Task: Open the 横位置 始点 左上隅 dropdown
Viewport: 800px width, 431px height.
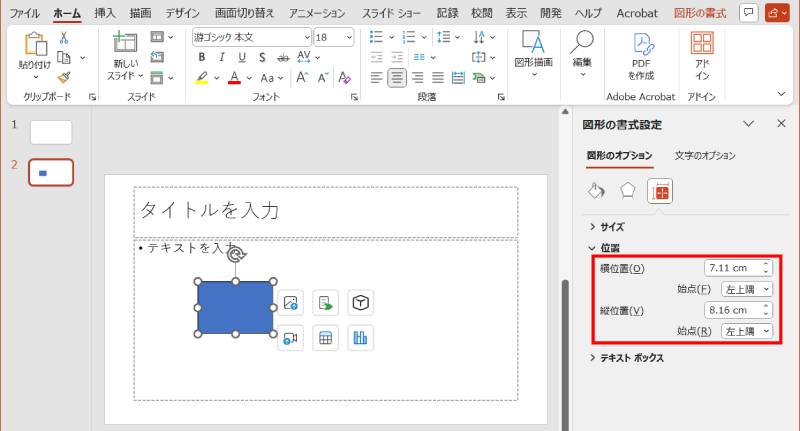Action: 747,289
